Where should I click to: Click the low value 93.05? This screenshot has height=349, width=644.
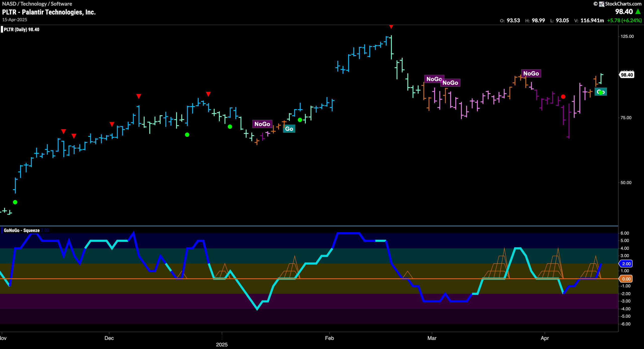(562, 20)
